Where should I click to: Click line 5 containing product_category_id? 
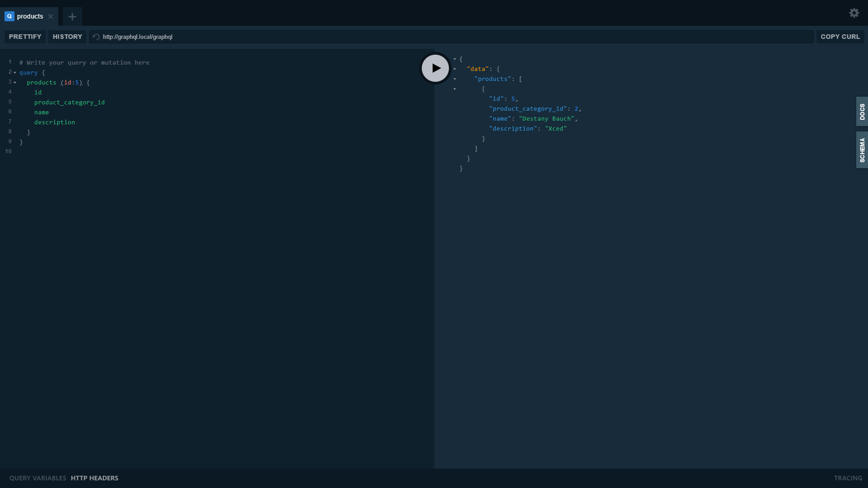(70, 102)
